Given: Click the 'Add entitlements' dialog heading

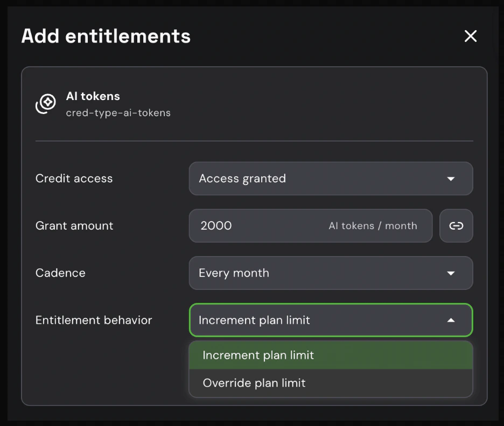Looking at the screenshot, I should tap(106, 36).
